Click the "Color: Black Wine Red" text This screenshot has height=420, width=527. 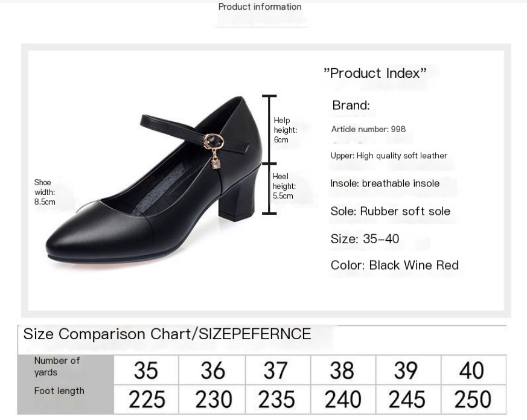[x=394, y=266]
